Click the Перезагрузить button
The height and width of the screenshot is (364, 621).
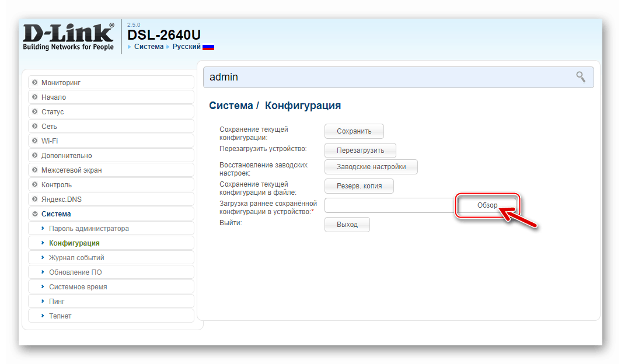[361, 150]
